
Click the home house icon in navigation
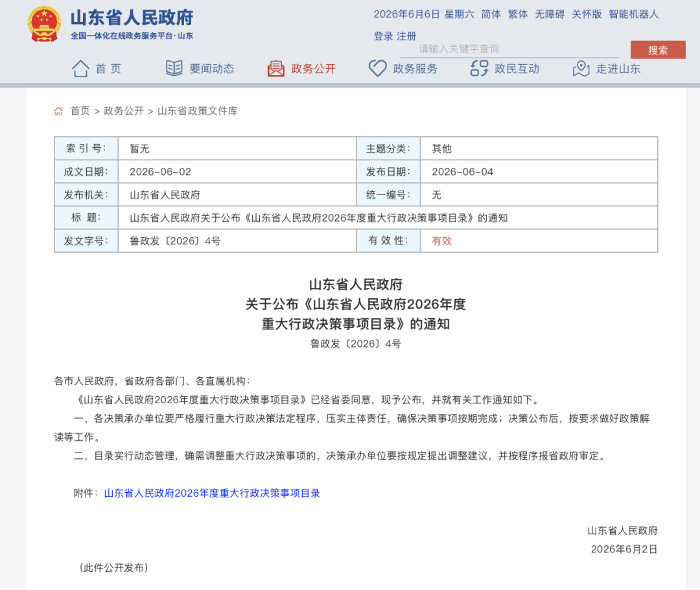click(80, 68)
